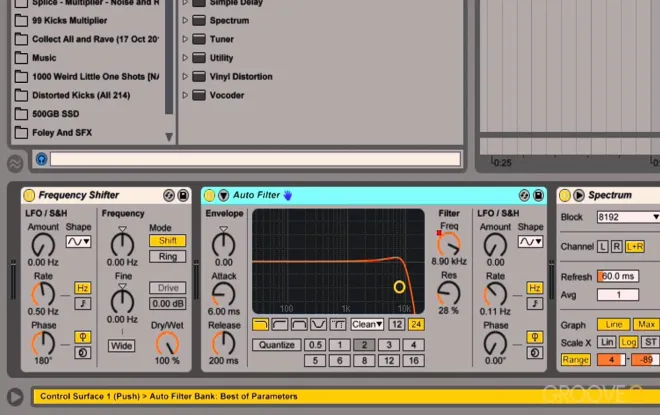Select quantize value 0.5
This screenshot has width=660, height=415.
[x=315, y=345]
